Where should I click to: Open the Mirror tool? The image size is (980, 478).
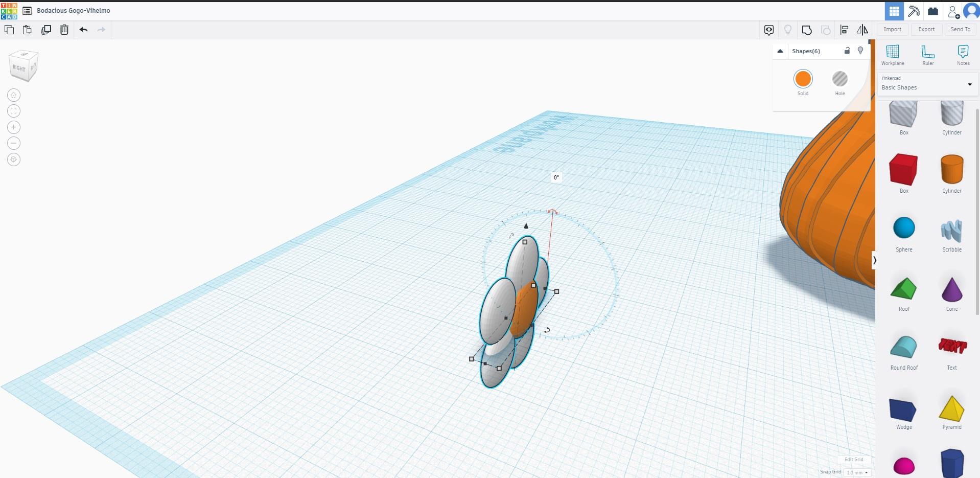[862, 30]
